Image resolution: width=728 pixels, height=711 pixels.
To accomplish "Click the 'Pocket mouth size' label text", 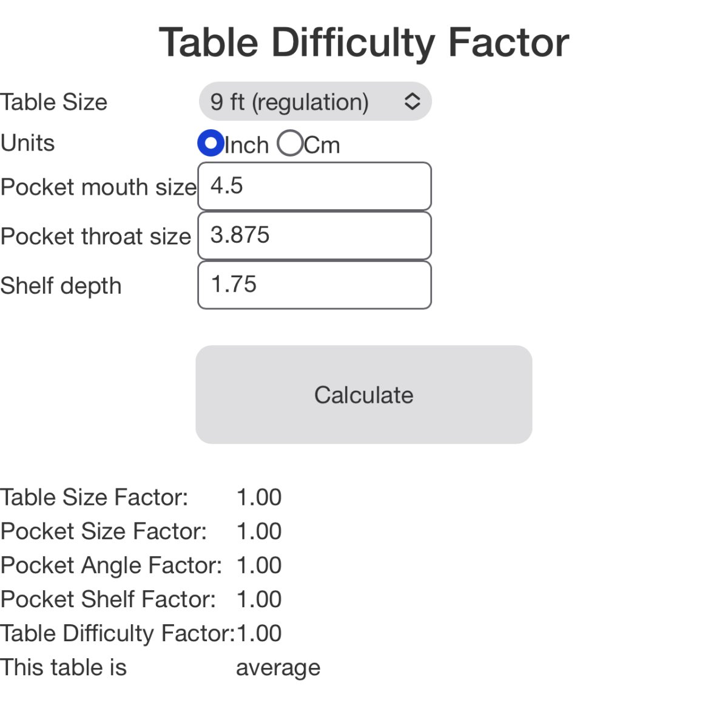I will [98, 187].
